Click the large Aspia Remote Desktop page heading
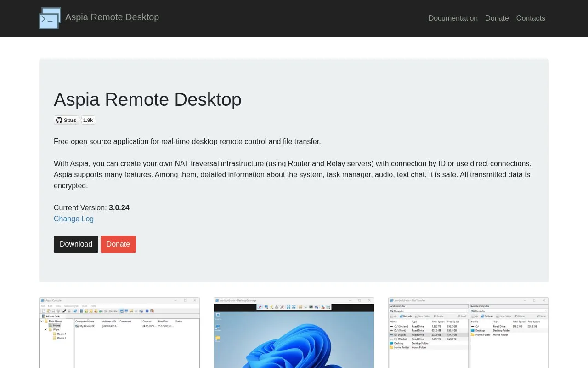 [147, 99]
